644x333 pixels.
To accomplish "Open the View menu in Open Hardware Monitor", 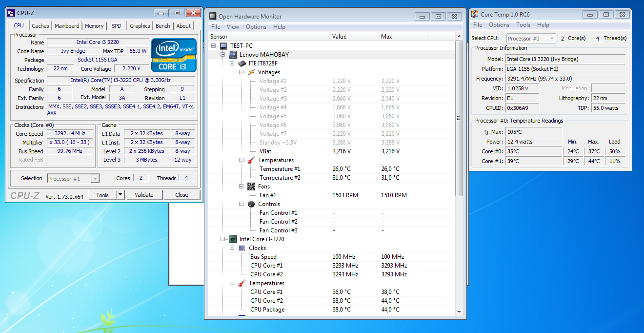I will (233, 27).
